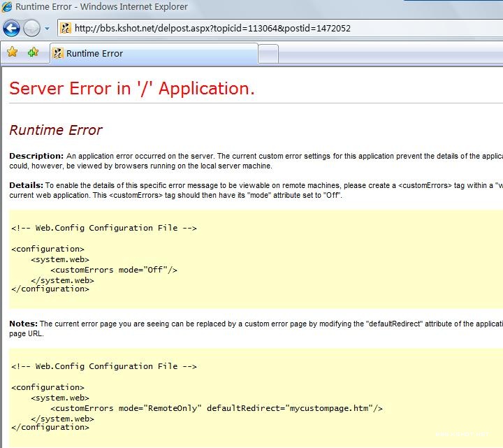The height and width of the screenshot is (448, 503).
Task: Click the window title bar text
Action: point(101,7)
